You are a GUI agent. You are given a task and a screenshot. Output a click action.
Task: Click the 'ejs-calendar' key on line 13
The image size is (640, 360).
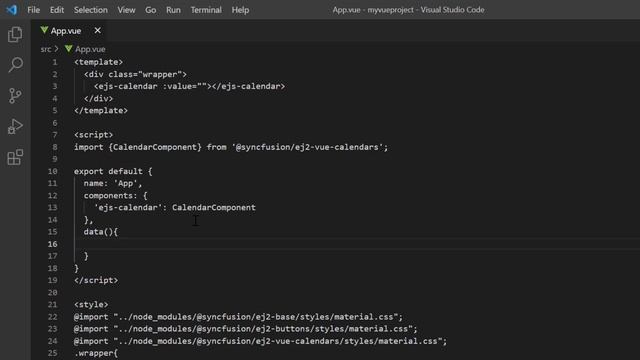pos(128,207)
